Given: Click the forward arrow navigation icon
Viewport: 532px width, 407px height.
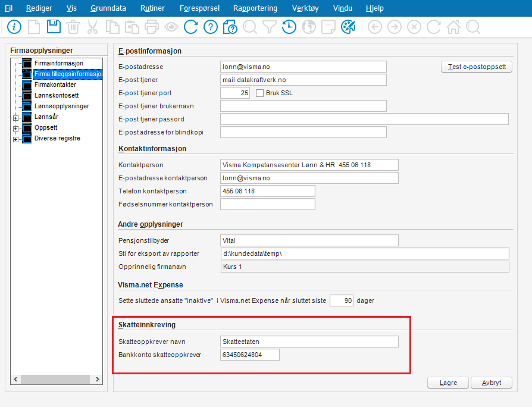Looking at the screenshot, I should click(x=395, y=27).
